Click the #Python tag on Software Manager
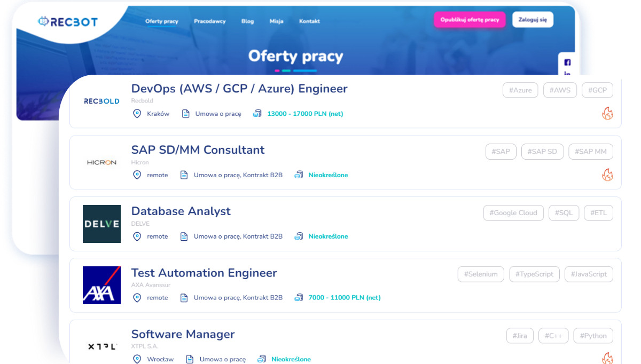This screenshot has height=364, width=641. click(x=593, y=336)
